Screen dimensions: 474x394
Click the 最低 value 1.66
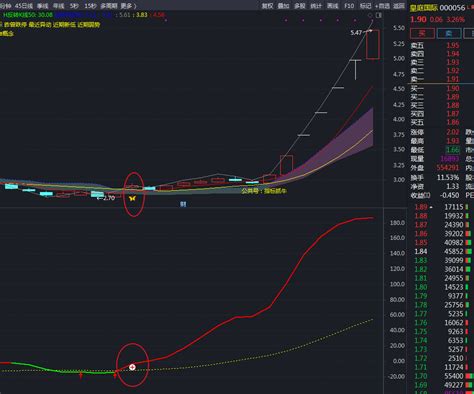coord(453,150)
